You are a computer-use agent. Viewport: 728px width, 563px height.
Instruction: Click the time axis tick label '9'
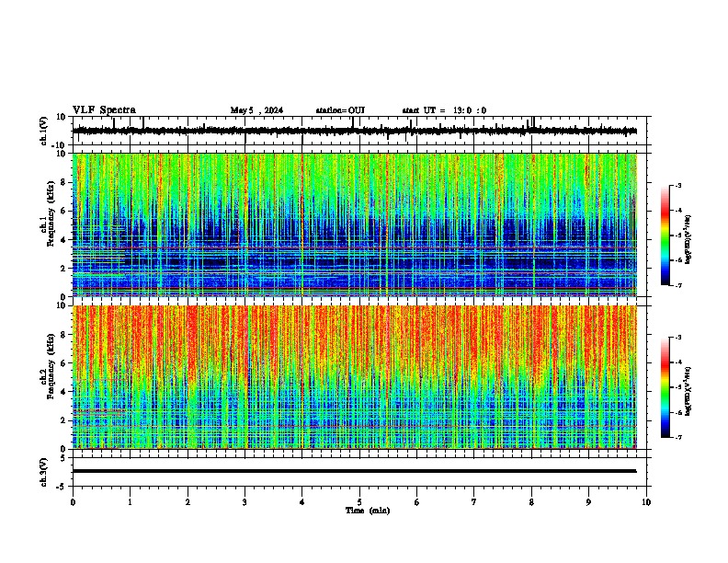point(588,502)
